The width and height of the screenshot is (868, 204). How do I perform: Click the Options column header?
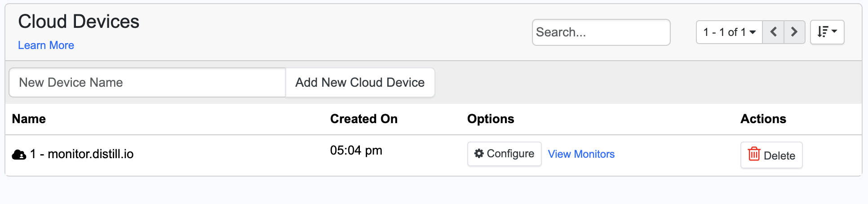point(490,119)
